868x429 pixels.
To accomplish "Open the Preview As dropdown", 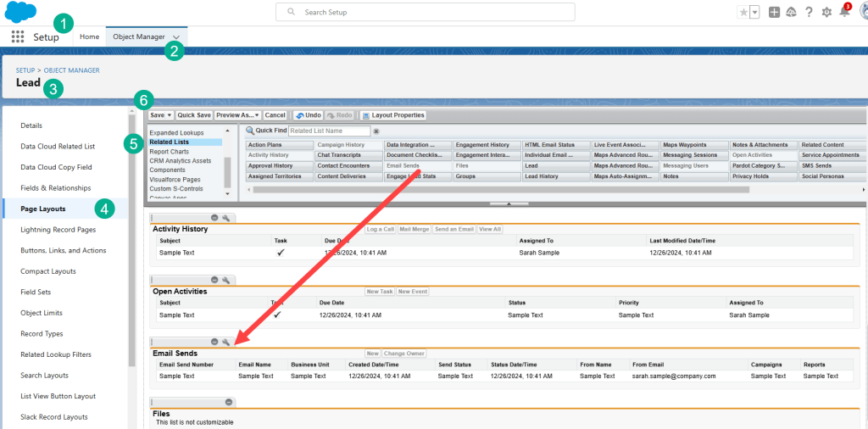I will coord(237,115).
